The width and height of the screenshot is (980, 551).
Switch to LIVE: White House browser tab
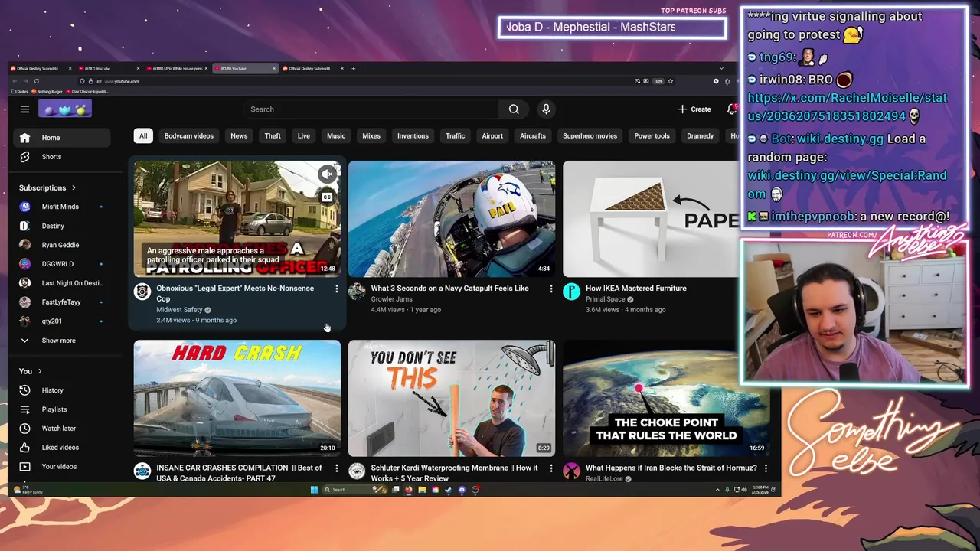(x=178, y=68)
